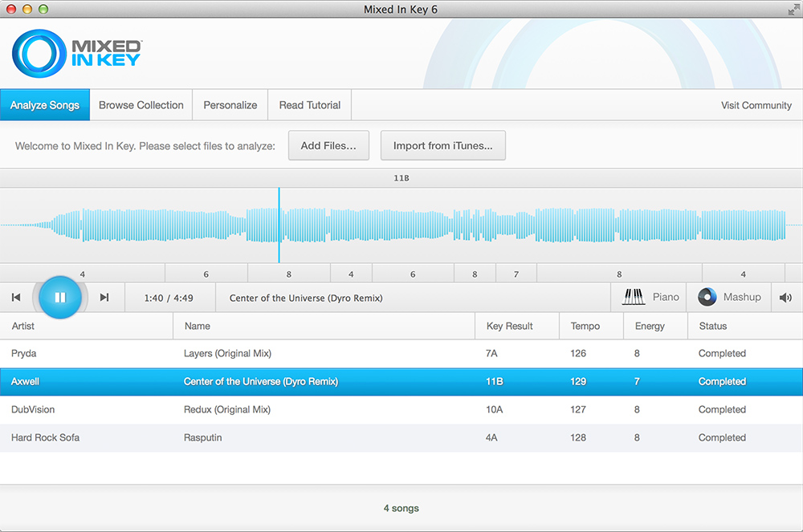Skip to the previous track

tap(16, 298)
